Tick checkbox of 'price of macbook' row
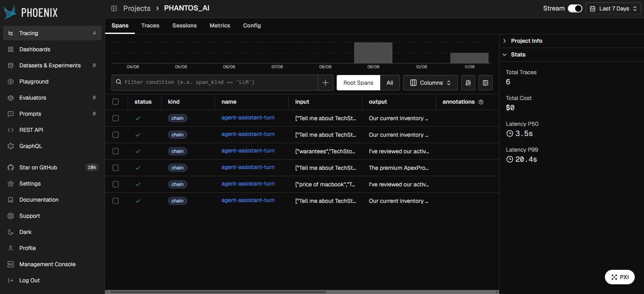Screen dimensions: 644x294 tap(116, 184)
